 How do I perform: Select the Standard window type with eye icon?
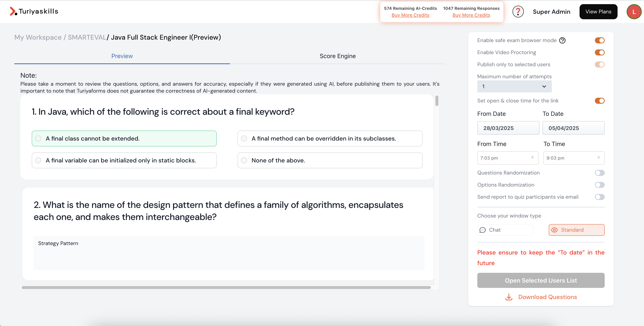click(576, 230)
